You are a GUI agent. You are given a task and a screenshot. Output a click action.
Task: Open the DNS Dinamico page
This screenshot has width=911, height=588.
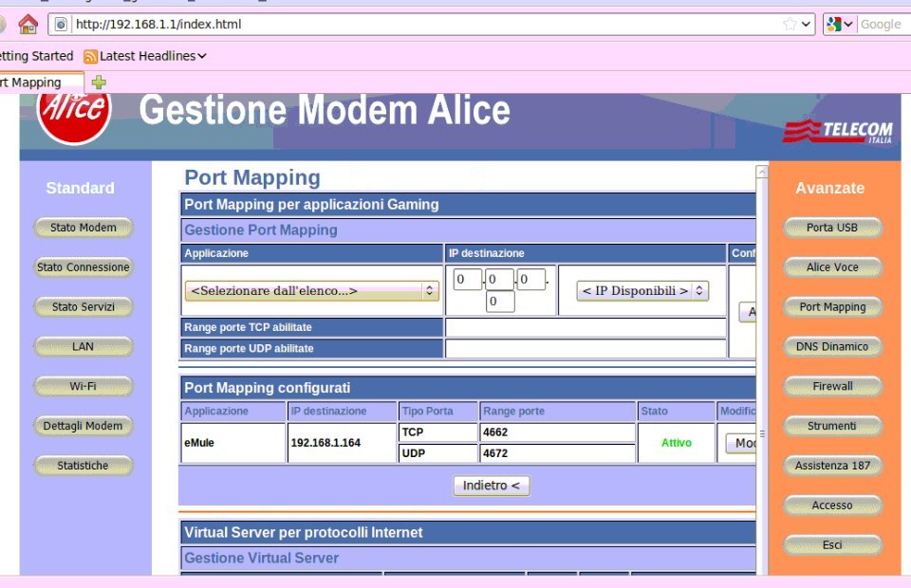tap(832, 346)
